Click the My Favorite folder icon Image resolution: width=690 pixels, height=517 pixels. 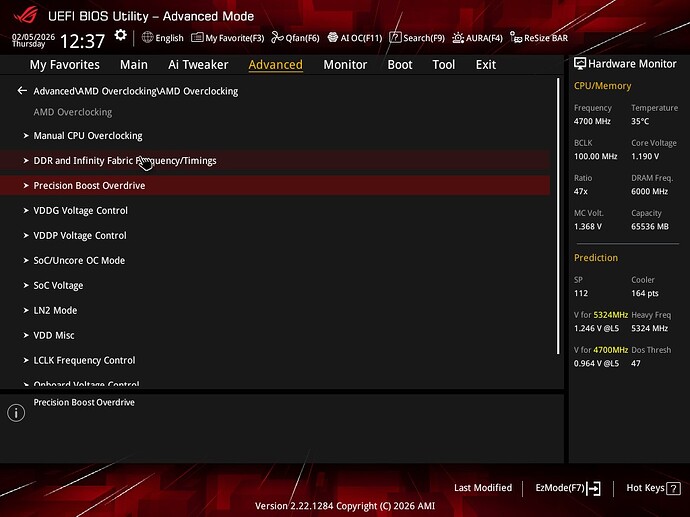[197, 37]
